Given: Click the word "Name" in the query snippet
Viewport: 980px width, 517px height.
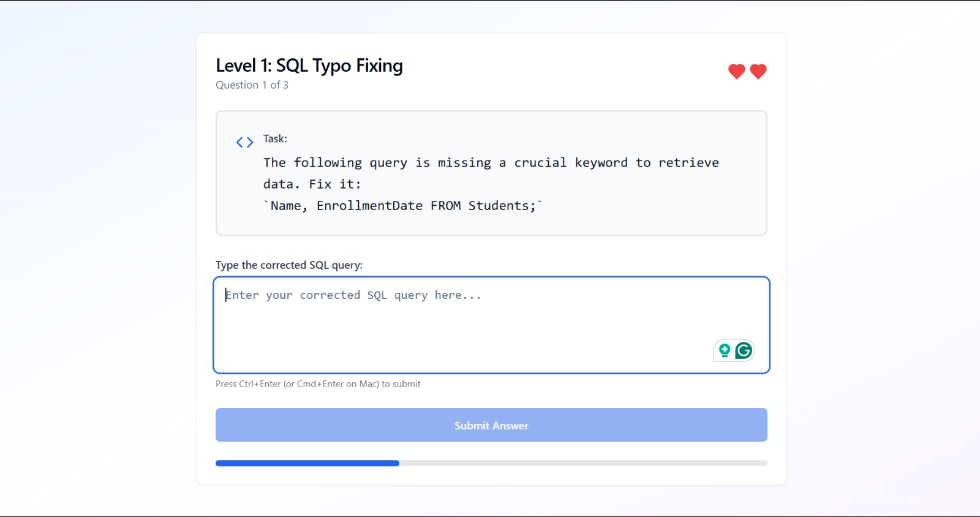Looking at the screenshot, I should pos(285,206).
